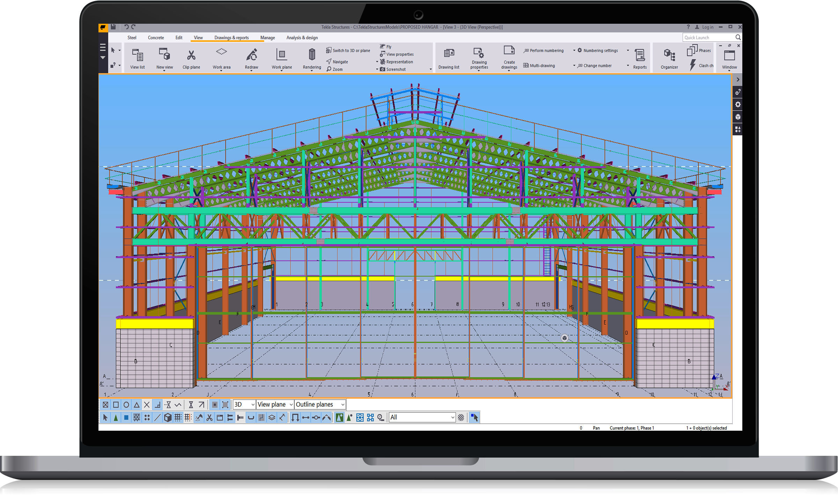Click the Save disk icon in title bar
Screen dimensions: 838x504
113,27
